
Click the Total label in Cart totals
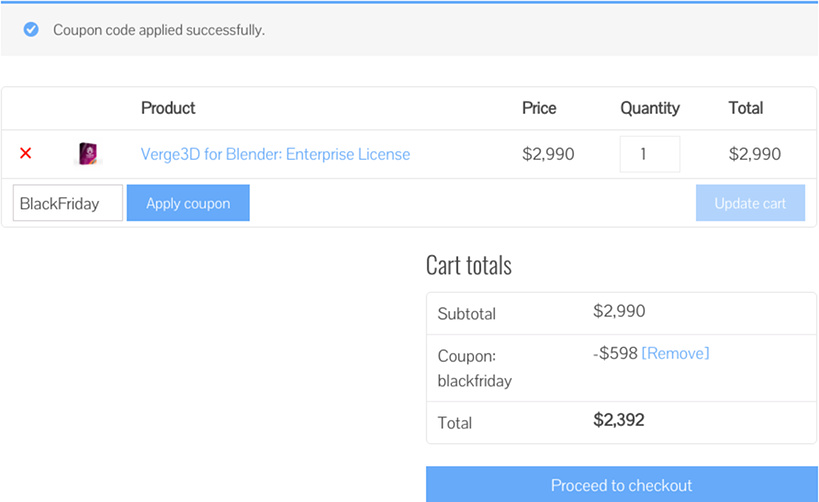tap(454, 423)
